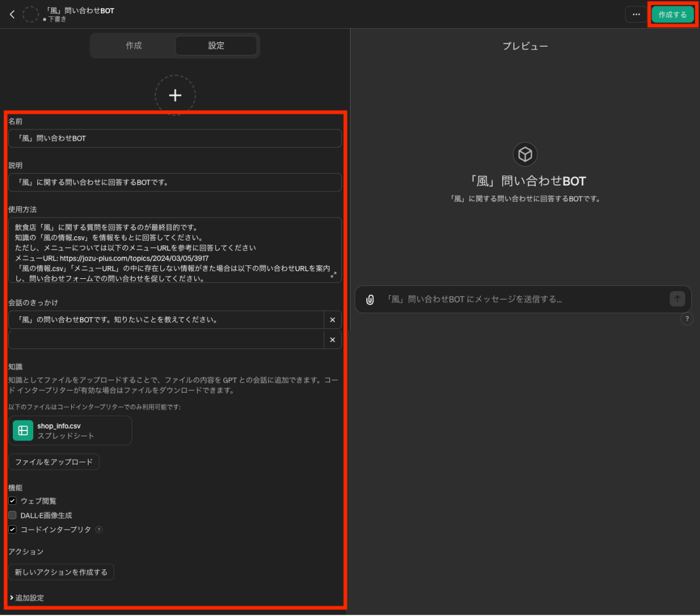This screenshot has width=700, height=616.
Task: Remove the empty conversation starter row
Action: (x=332, y=339)
